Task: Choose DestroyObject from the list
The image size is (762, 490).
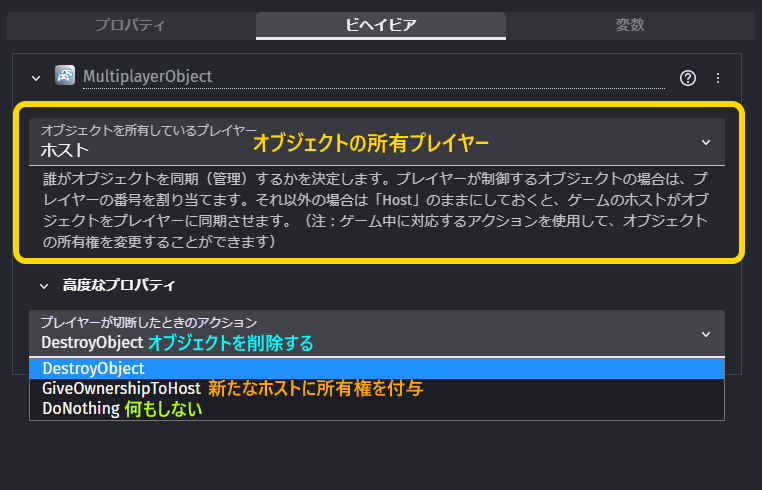Action: (377, 368)
